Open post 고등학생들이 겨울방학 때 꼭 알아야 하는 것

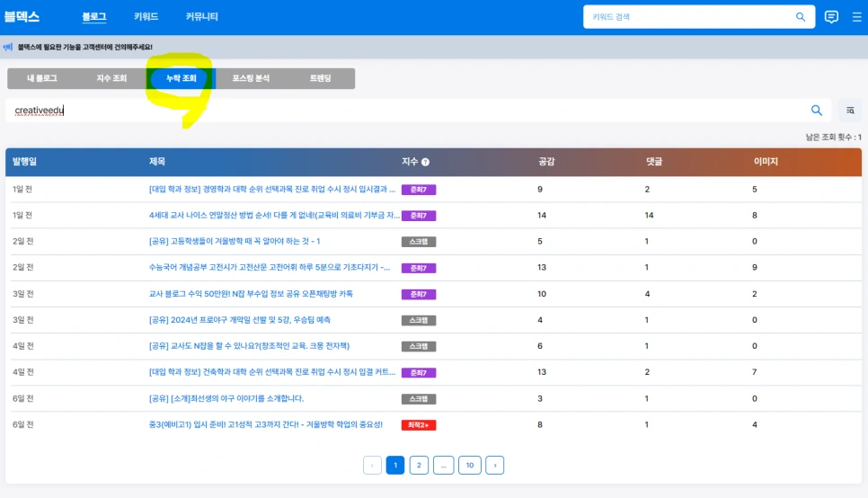pos(235,241)
